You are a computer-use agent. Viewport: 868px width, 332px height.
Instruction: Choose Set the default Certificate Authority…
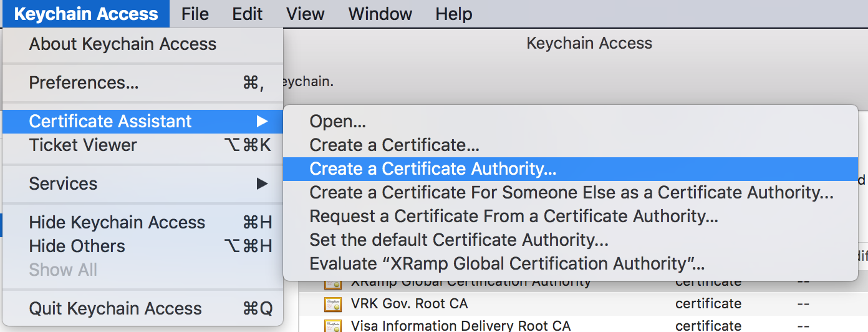tap(571, 240)
